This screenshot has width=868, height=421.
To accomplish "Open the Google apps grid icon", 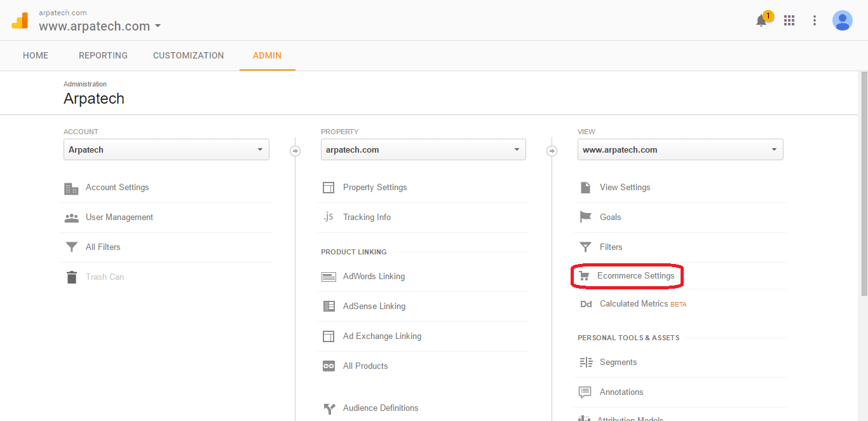I will tap(789, 20).
